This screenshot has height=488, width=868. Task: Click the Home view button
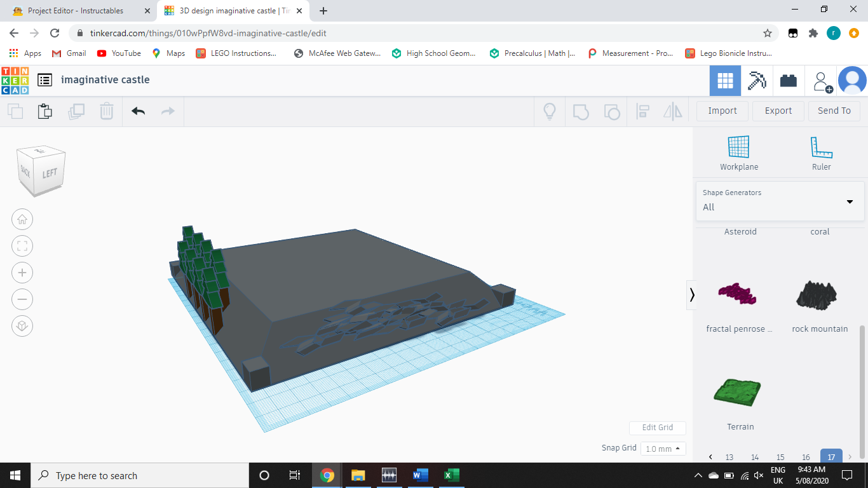click(22, 220)
